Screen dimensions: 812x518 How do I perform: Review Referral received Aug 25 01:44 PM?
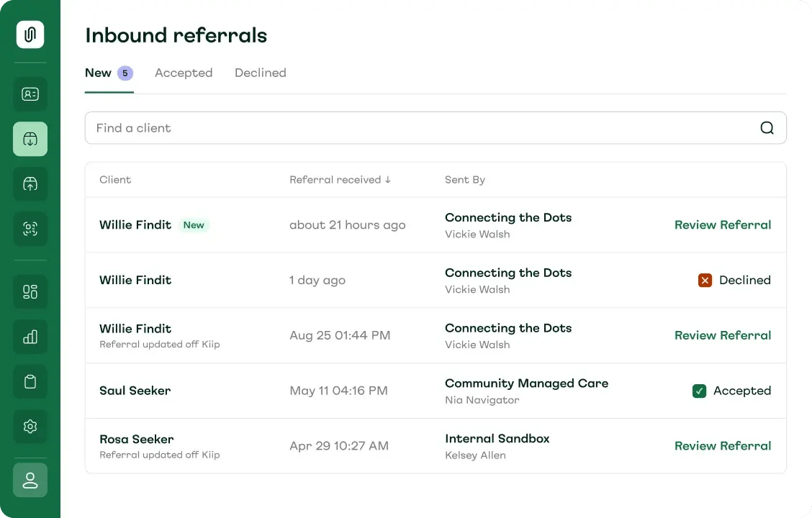(723, 335)
